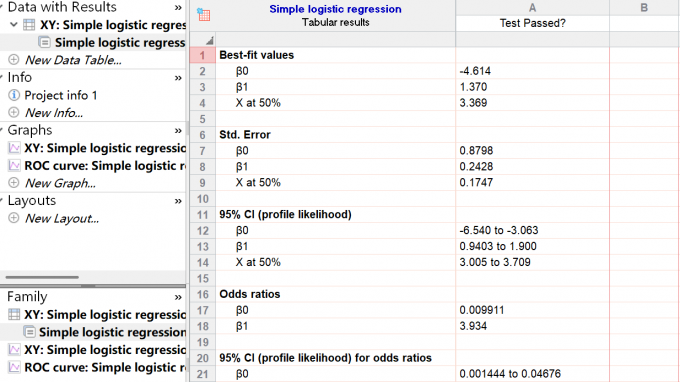Click the Std. Error row label
The height and width of the screenshot is (382, 680).
pos(245,135)
